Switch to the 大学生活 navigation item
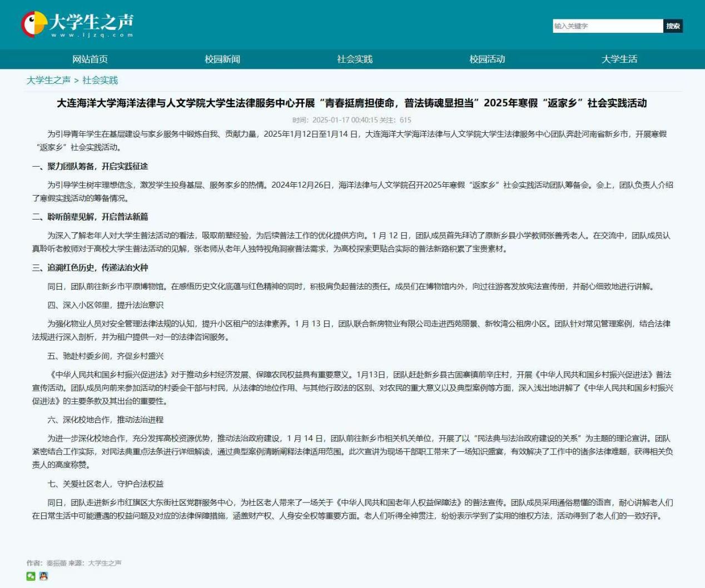 click(619, 59)
